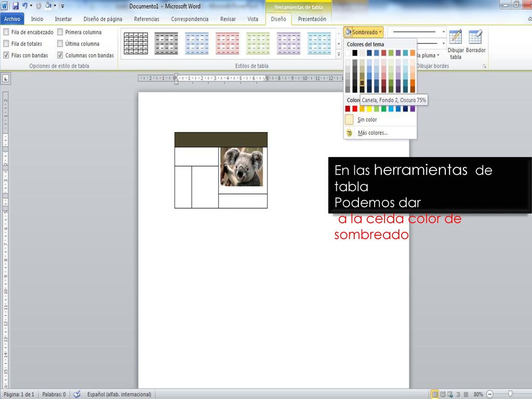
Task: Apply the purple banded table style
Action: [288, 44]
